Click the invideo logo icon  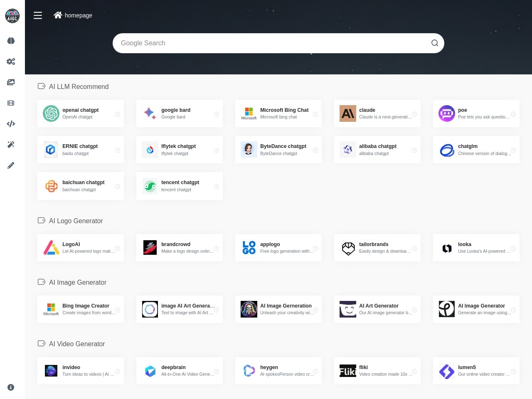coord(51,371)
